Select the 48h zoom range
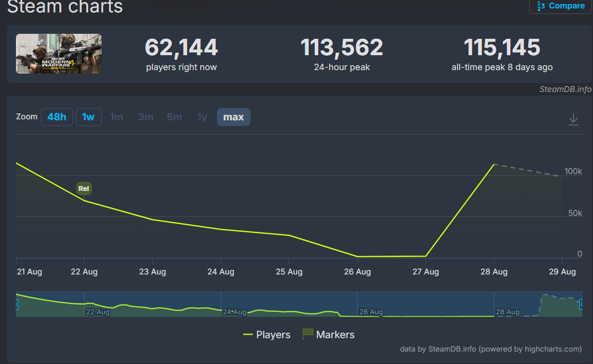593x364 pixels. click(57, 117)
